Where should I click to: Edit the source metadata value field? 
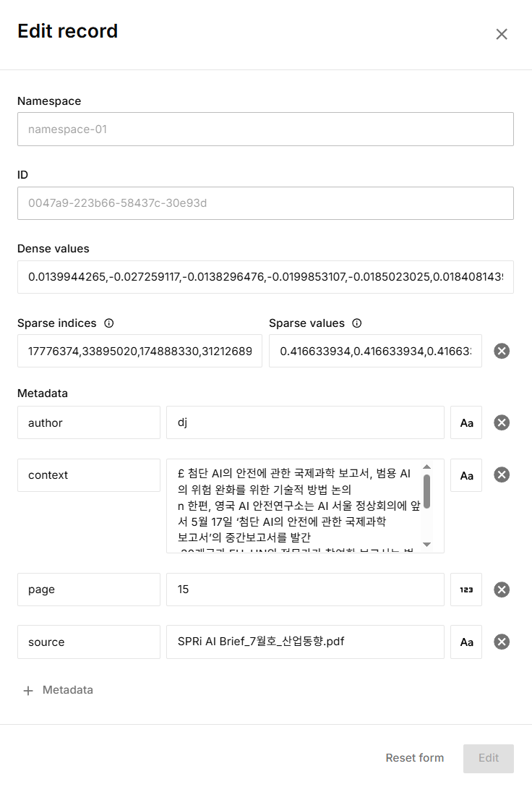point(305,642)
